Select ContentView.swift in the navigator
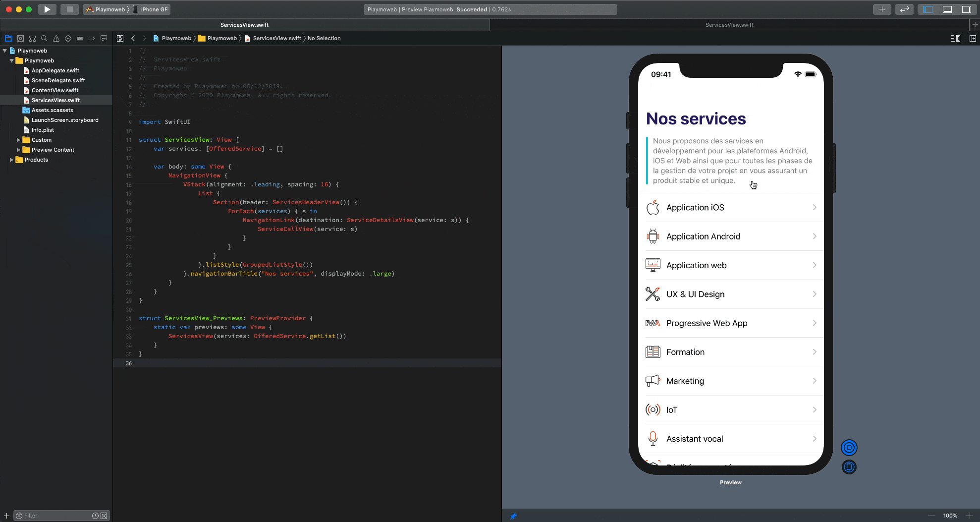Screen dimensions: 980x522 coord(55,90)
